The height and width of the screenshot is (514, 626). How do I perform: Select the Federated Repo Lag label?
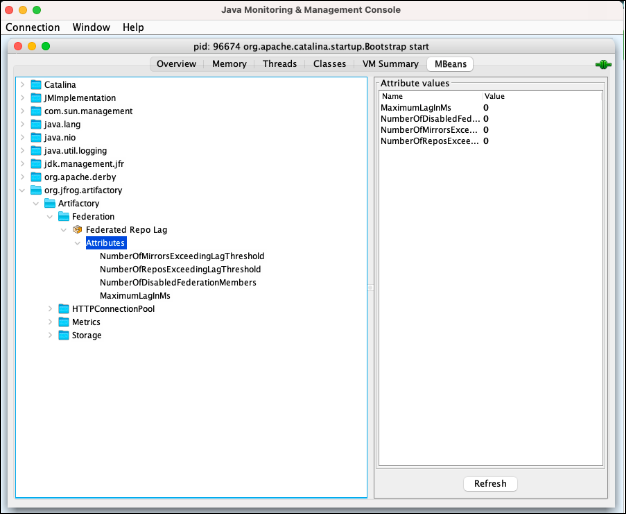point(127,230)
